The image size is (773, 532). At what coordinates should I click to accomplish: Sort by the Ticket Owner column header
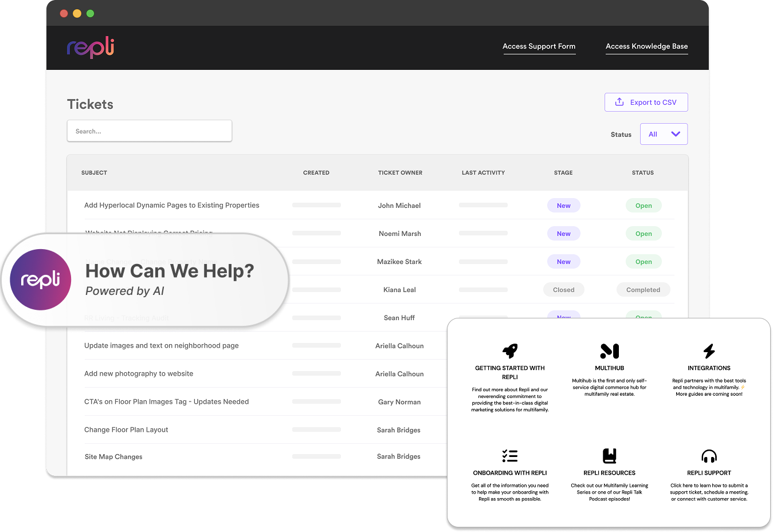tap(400, 172)
